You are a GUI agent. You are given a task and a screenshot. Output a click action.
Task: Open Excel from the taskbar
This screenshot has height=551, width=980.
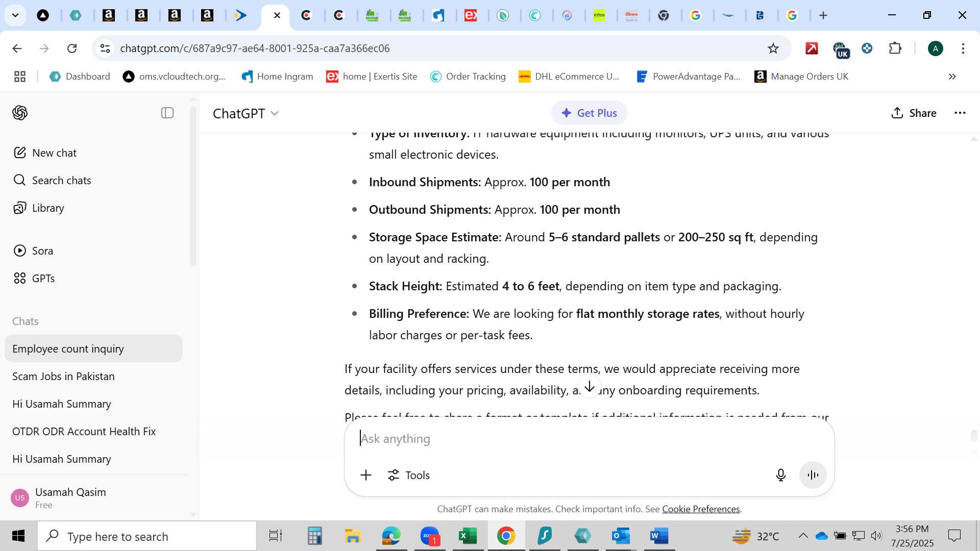tap(468, 536)
